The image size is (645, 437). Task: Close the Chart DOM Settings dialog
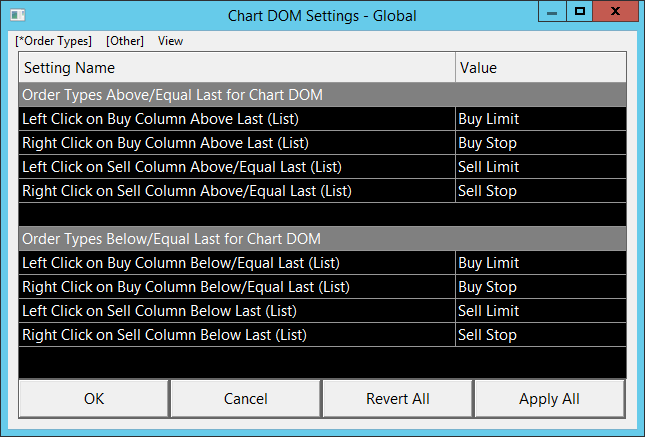[x=615, y=13]
